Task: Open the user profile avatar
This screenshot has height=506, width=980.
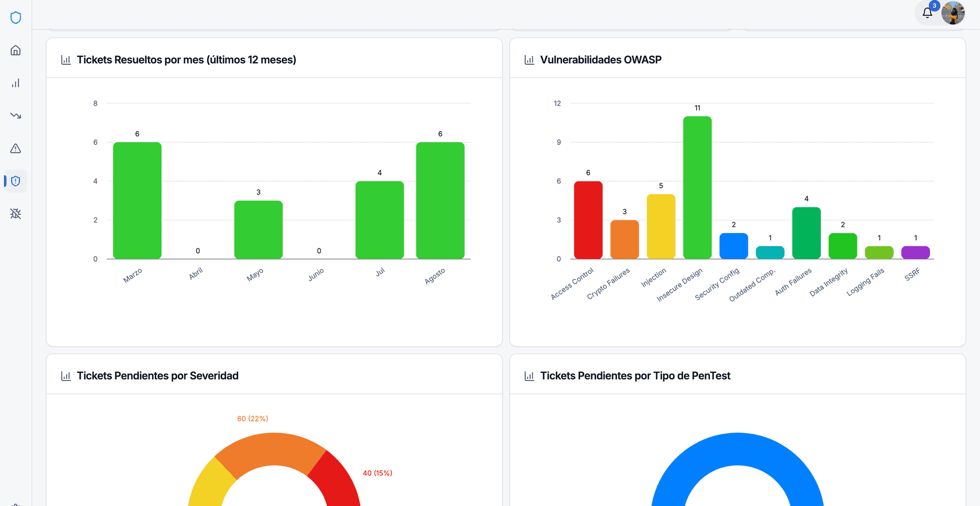Action: [x=953, y=13]
